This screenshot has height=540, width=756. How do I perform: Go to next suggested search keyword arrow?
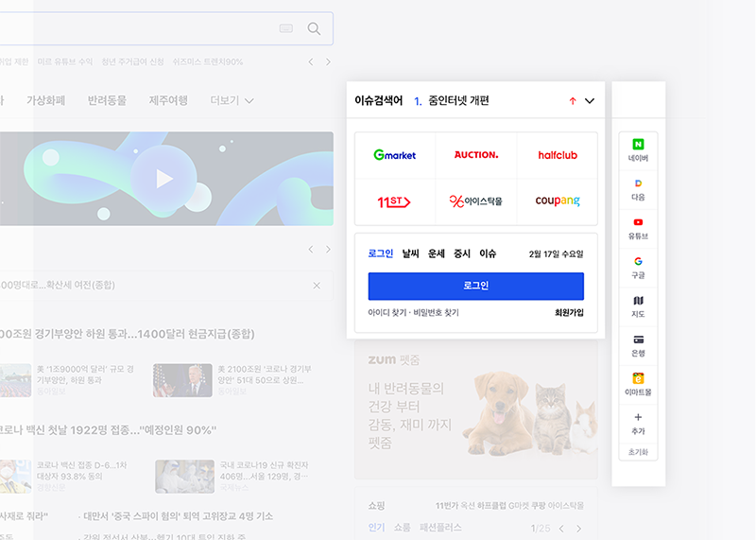point(328,61)
